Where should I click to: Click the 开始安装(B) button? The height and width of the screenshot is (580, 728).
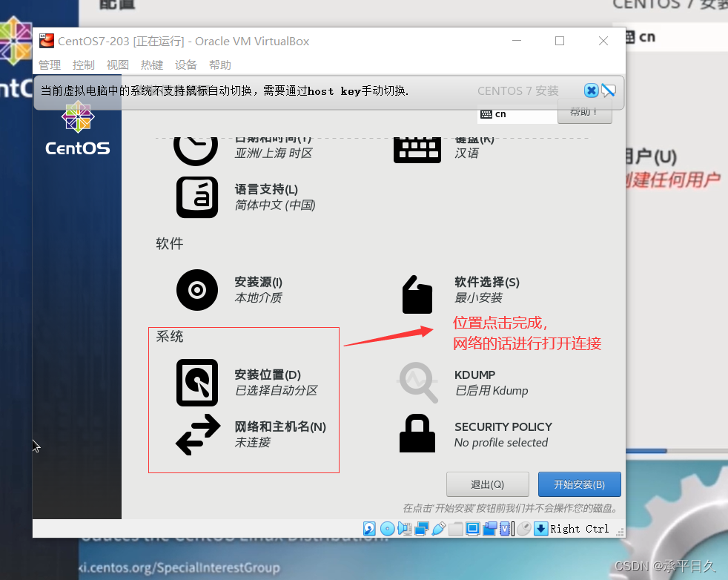580,484
